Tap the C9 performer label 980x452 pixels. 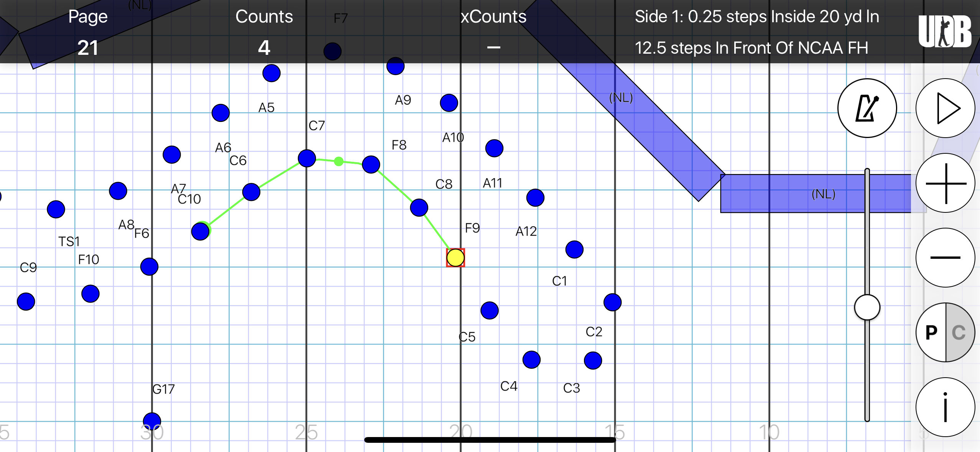pyautogui.click(x=28, y=268)
